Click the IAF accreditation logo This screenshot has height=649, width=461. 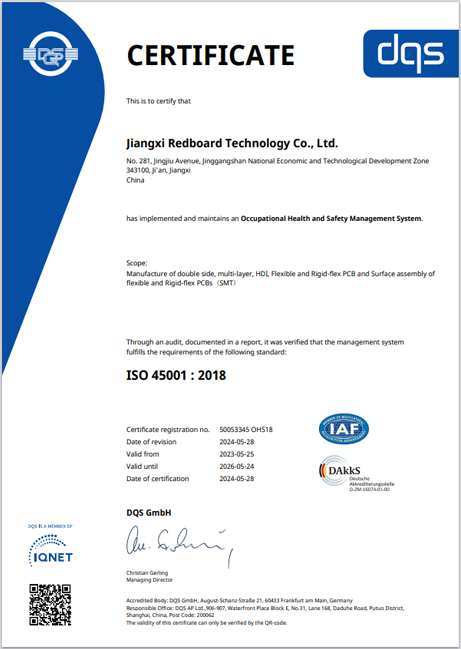(343, 429)
